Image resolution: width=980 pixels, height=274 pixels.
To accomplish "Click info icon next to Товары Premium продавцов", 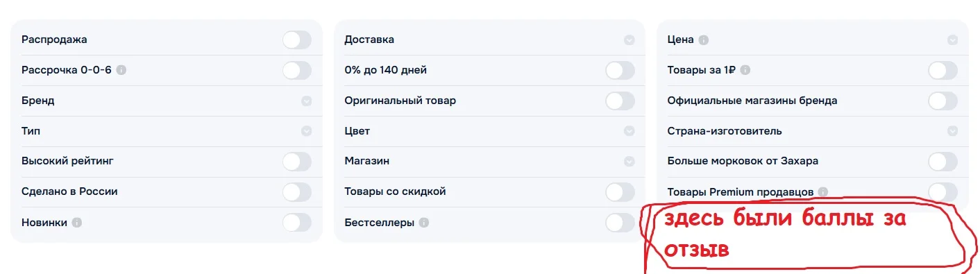I will pos(822,191).
